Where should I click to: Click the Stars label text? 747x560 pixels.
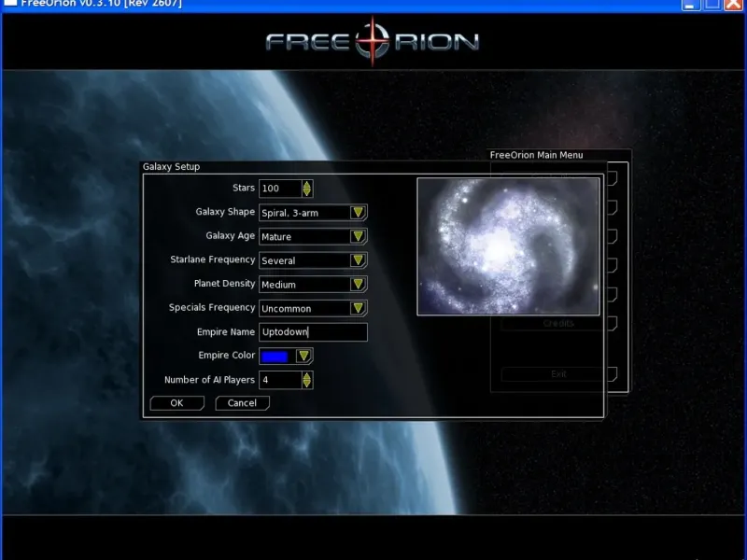[244, 188]
